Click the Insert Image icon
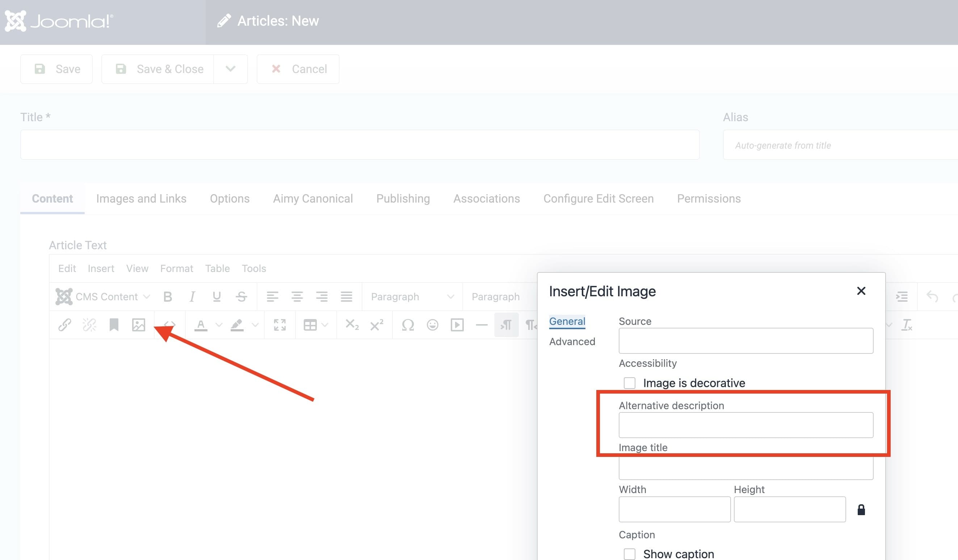This screenshot has height=560, width=958. click(138, 324)
